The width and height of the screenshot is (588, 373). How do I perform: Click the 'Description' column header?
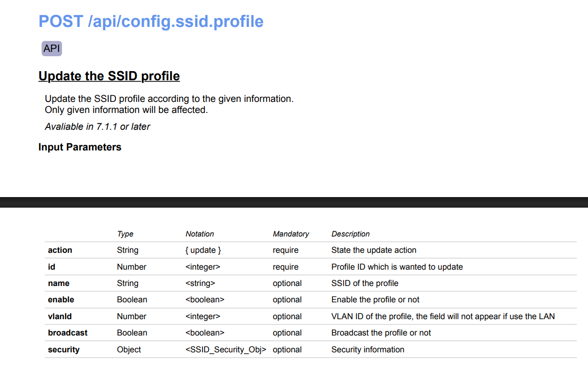350,234
